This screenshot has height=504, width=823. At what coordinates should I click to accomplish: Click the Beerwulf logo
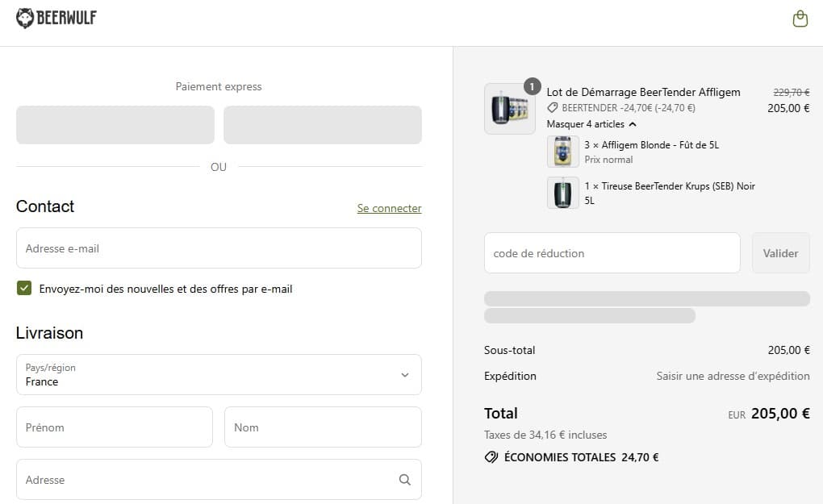56,18
